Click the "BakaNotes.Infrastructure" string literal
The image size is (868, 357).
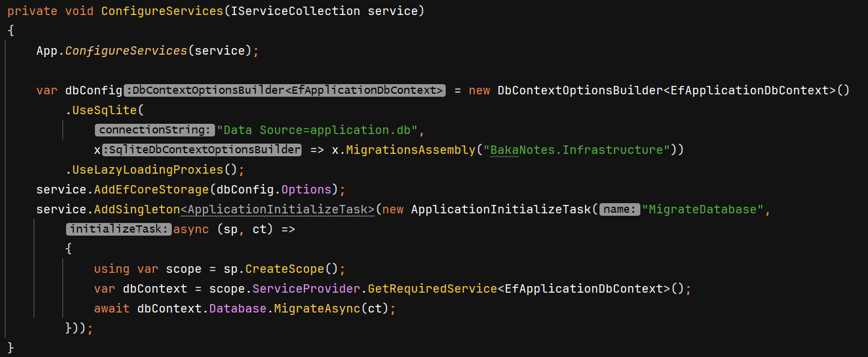tap(577, 150)
